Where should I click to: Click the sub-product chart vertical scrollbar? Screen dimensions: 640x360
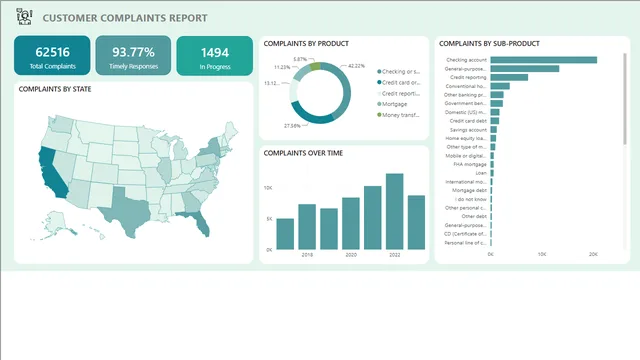(x=625, y=98)
